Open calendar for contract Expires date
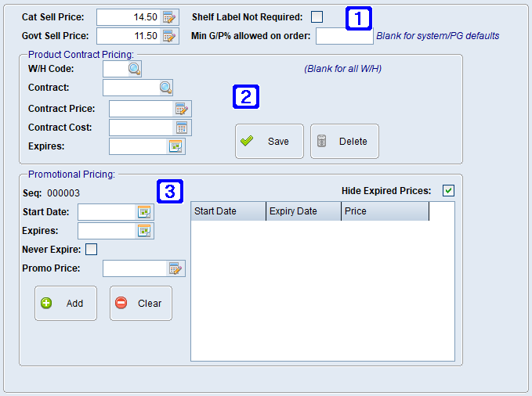 pos(176,146)
